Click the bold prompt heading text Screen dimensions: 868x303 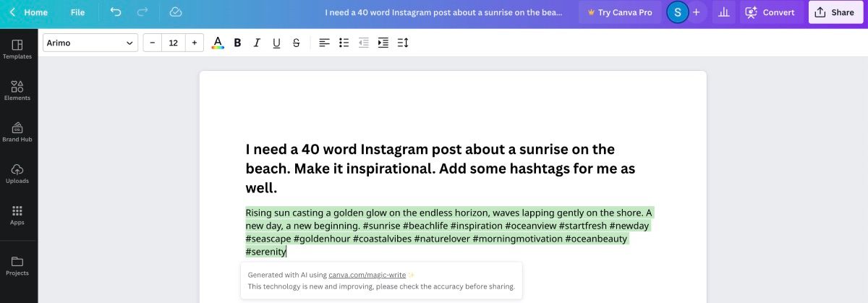440,168
